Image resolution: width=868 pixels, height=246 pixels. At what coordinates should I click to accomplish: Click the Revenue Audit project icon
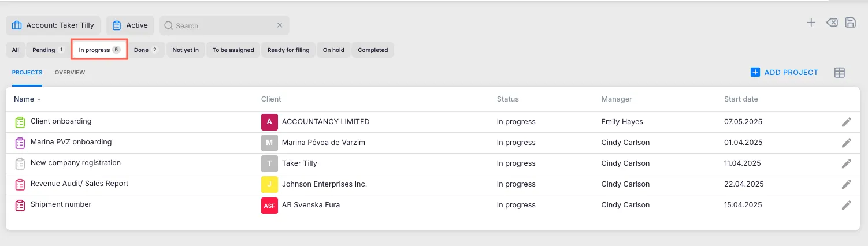click(20, 184)
